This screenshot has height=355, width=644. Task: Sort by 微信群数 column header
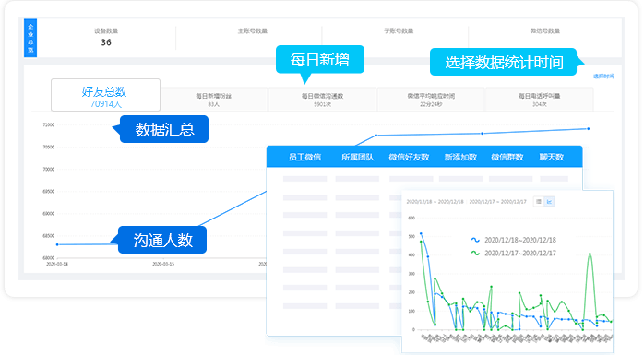(507, 157)
